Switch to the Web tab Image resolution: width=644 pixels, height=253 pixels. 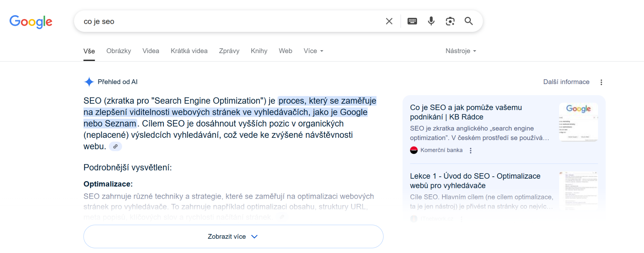pos(286,51)
